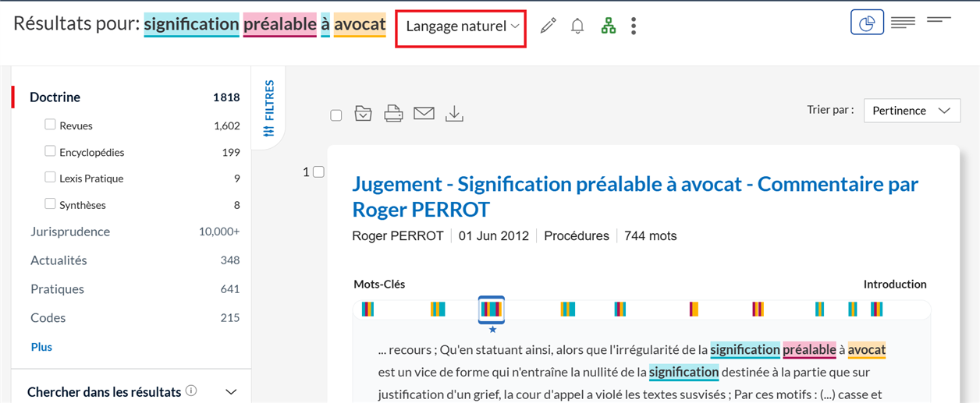This screenshot has height=403, width=980.
Task: Add results to folder with folder icon
Action: coord(364,114)
